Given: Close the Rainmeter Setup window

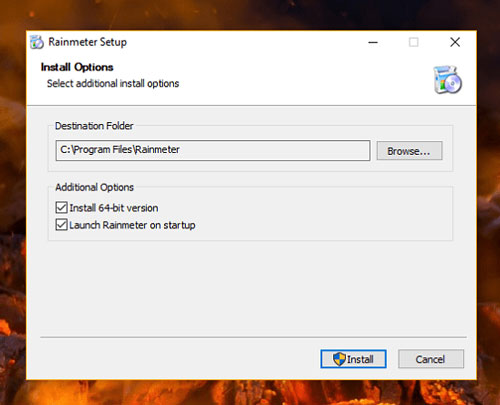Looking at the screenshot, I should click(x=455, y=42).
